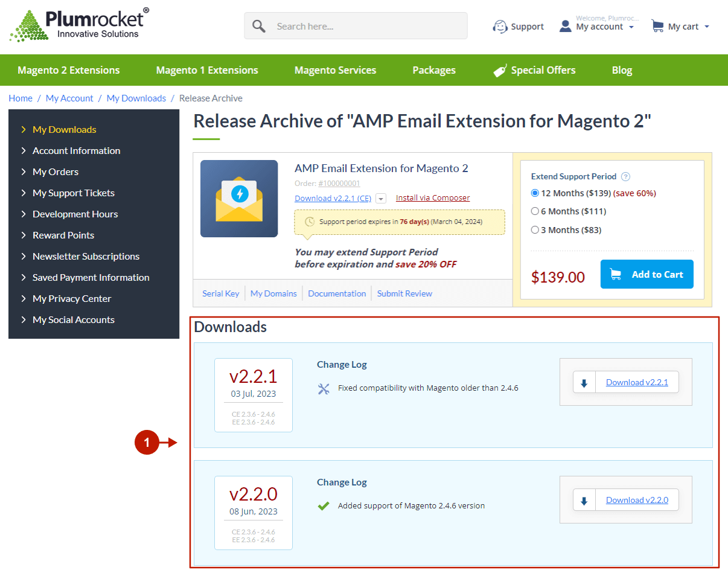Click the help icon beside Extend Support Period

(x=626, y=177)
